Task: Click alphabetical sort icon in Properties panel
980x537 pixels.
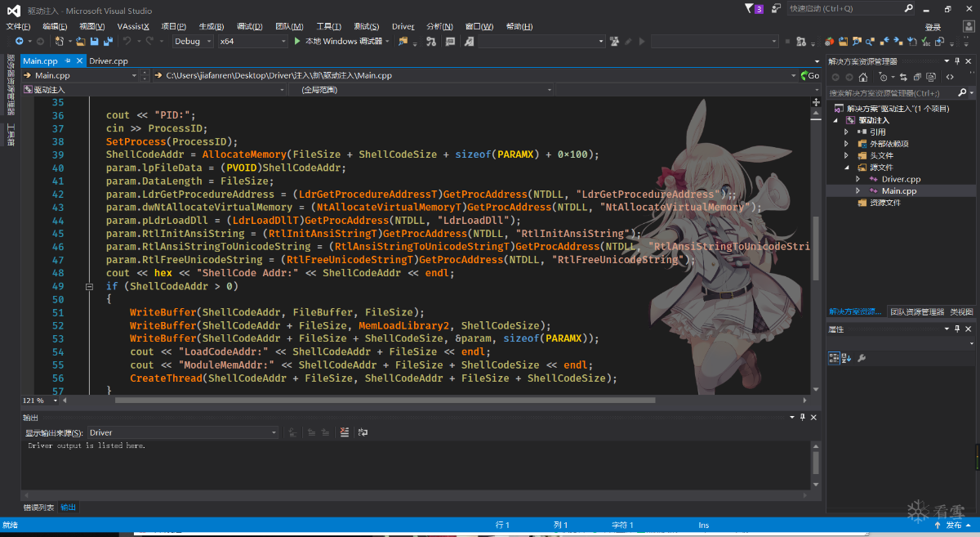Action: (847, 357)
